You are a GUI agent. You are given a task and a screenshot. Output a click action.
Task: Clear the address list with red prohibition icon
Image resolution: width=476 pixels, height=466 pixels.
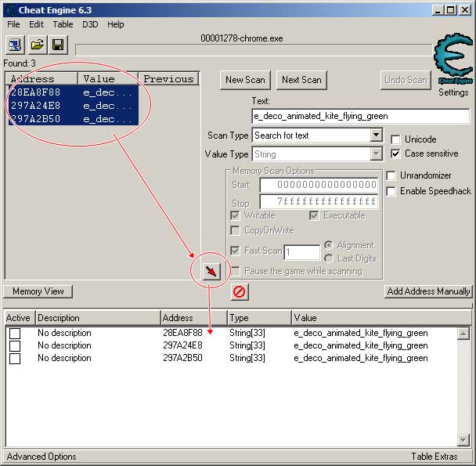coord(240,291)
